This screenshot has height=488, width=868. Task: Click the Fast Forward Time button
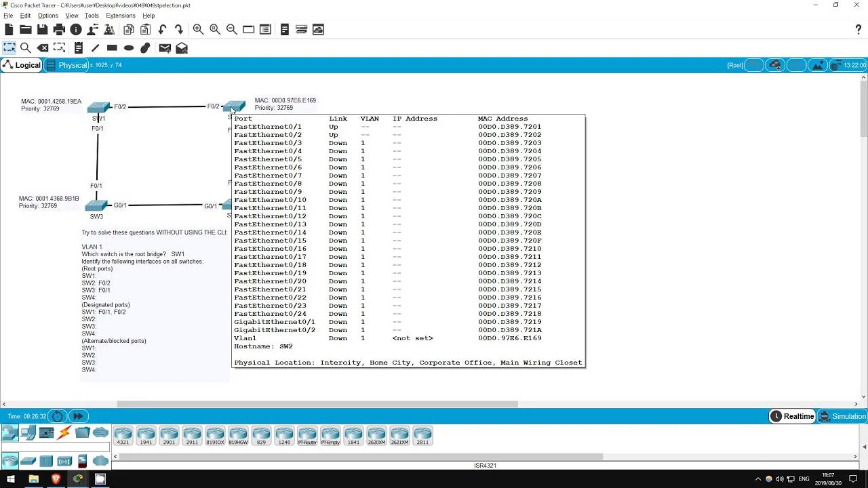[x=77, y=415]
